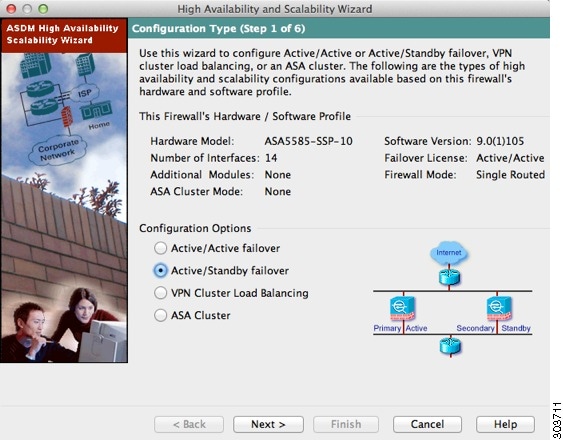Click the disabled Back button
The height and width of the screenshot is (440, 563).
(x=189, y=424)
